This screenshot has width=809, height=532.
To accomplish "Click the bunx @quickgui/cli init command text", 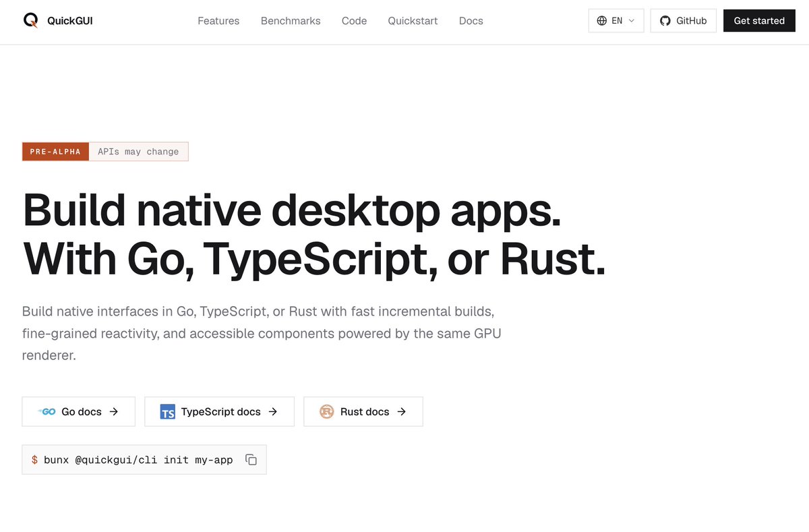I will point(138,460).
